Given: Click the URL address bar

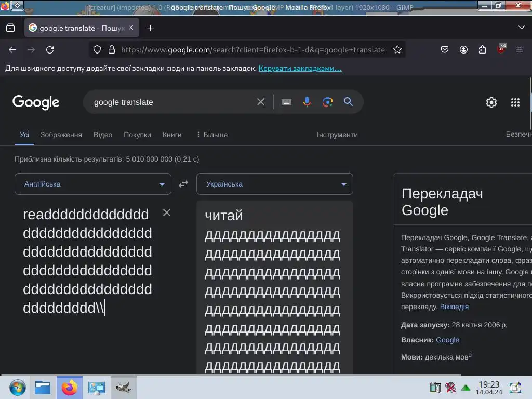Looking at the screenshot, I should tap(253, 50).
